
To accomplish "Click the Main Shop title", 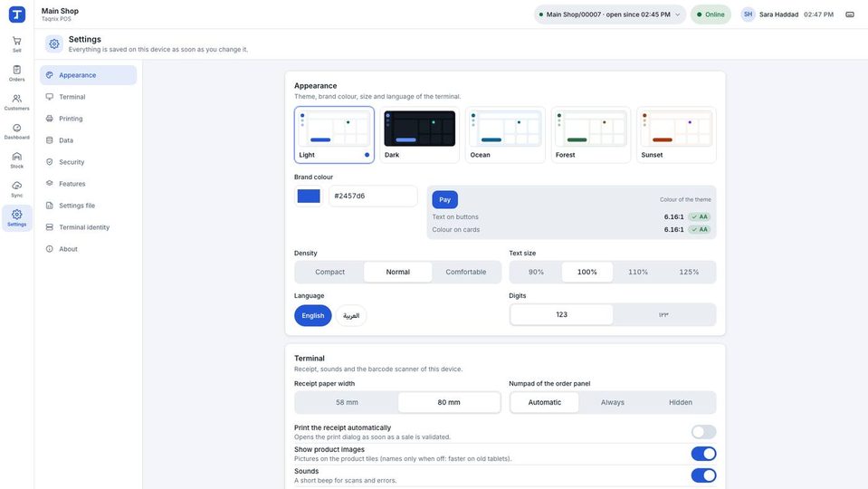I will click(60, 11).
